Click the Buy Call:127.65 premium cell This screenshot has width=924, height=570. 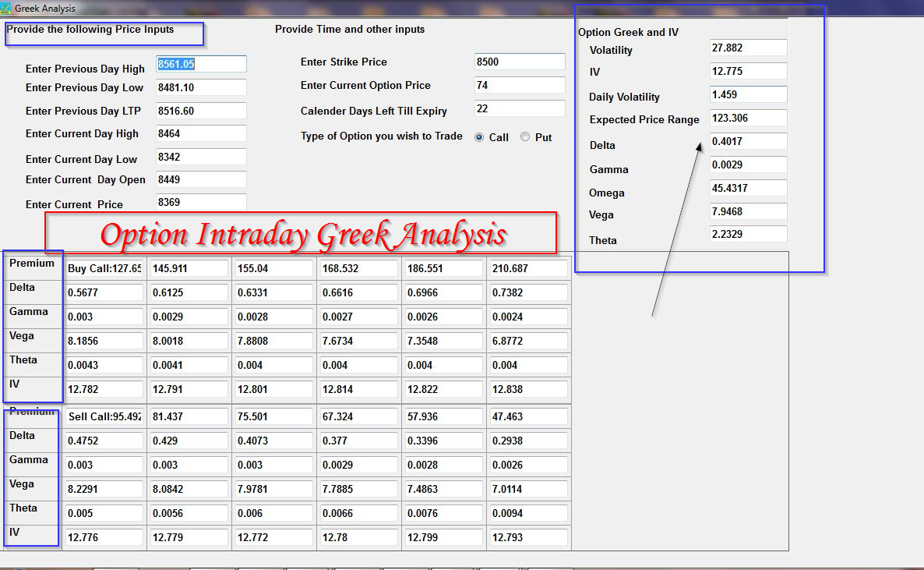pos(104,267)
